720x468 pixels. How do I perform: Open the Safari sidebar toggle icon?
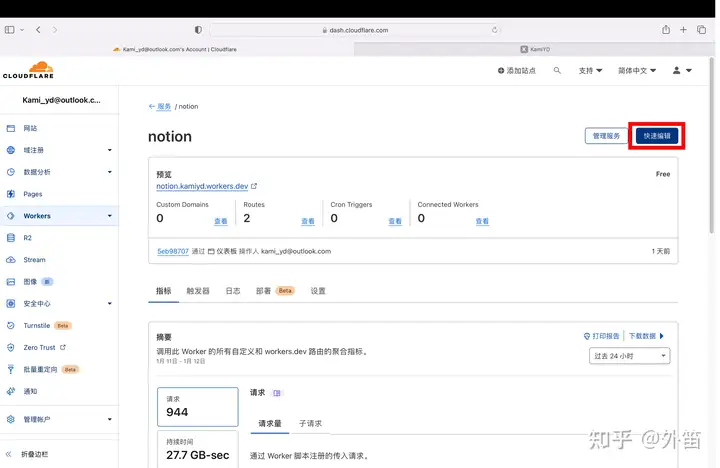[9, 30]
